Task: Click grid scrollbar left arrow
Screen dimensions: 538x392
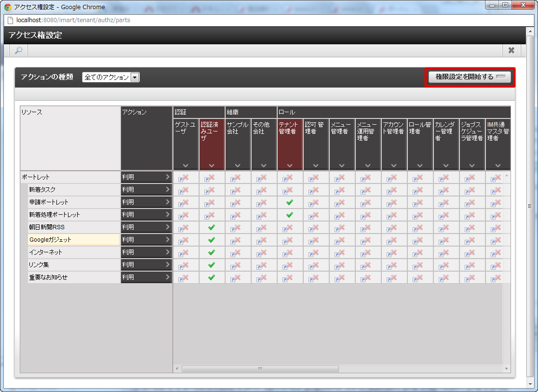Action: click(x=177, y=368)
